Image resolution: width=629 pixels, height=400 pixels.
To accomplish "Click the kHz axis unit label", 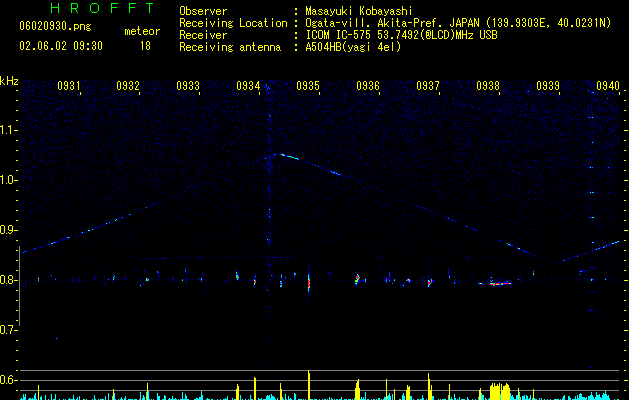I will [x=9, y=81].
